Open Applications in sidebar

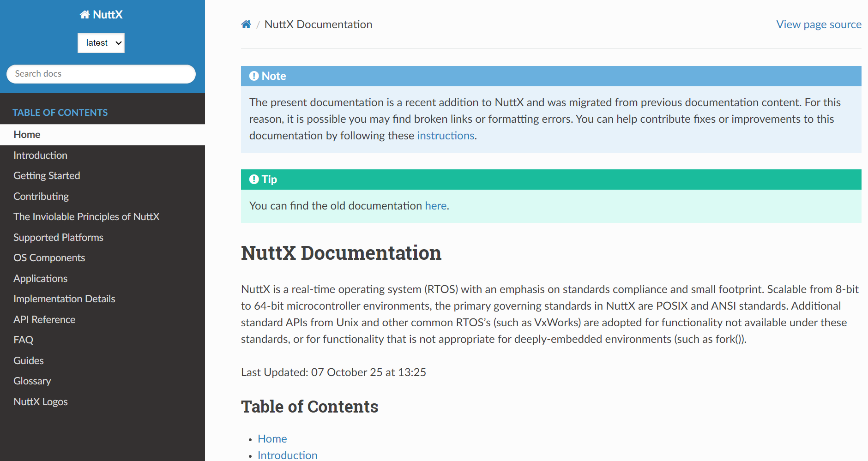(x=102, y=279)
